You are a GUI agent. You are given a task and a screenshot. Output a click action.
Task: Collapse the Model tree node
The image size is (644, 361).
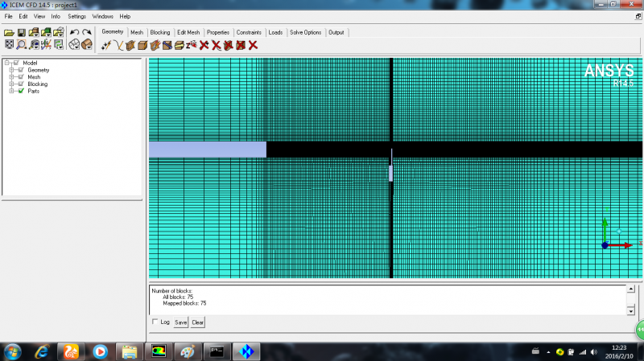7,63
